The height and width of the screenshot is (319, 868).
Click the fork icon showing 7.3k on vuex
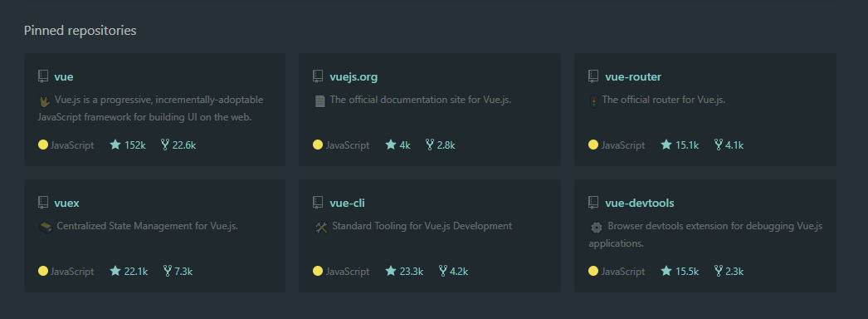(x=167, y=271)
